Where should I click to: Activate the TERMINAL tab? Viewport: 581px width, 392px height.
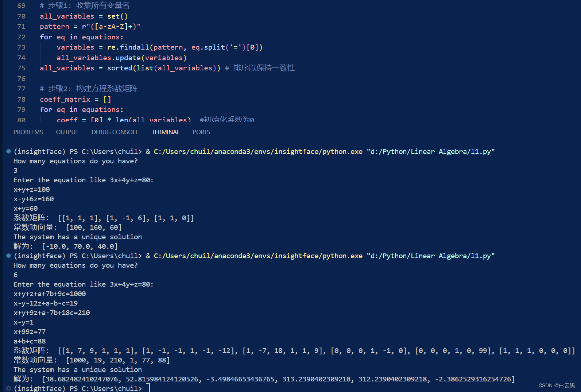pyautogui.click(x=166, y=132)
